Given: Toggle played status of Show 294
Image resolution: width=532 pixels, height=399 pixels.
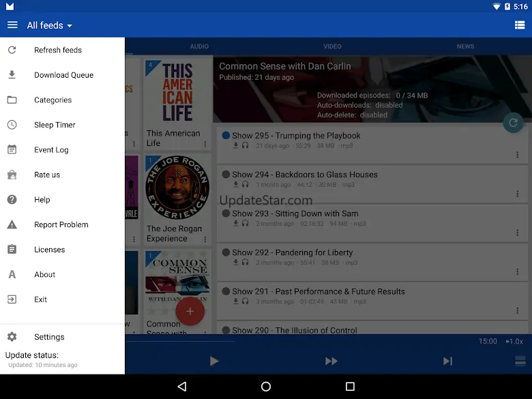Looking at the screenshot, I should [x=226, y=175].
